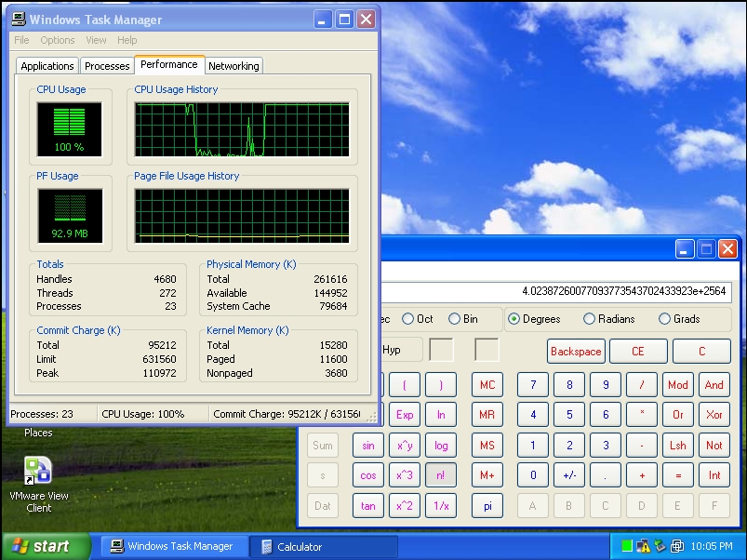Switch to the Applications tab
Screen dimensions: 747x560
coord(47,66)
